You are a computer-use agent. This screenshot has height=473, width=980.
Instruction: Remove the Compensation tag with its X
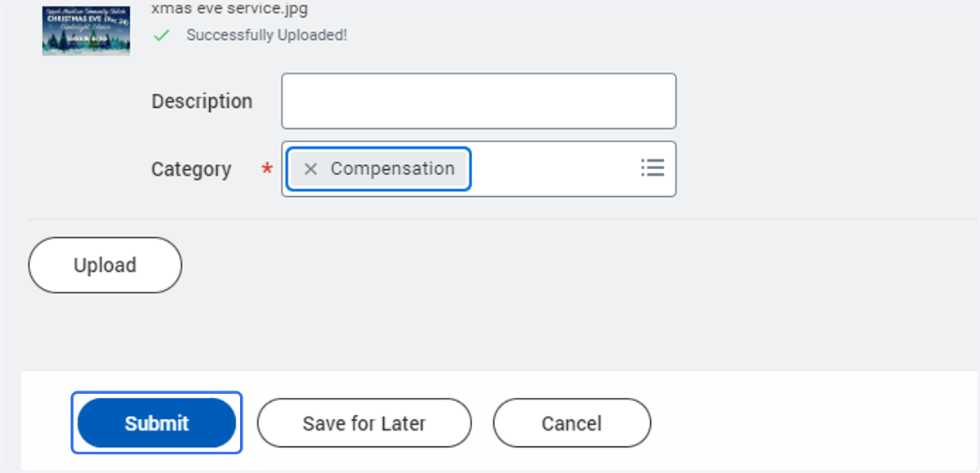coord(310,169)
